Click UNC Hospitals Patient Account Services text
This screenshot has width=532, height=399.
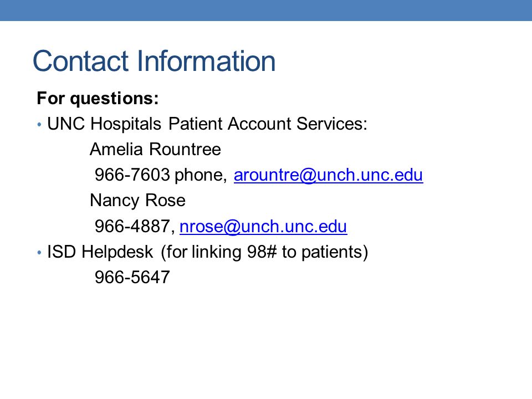207,124
